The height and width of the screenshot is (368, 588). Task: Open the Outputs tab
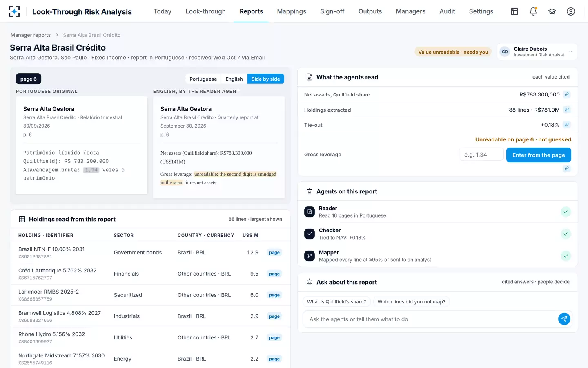370,11
